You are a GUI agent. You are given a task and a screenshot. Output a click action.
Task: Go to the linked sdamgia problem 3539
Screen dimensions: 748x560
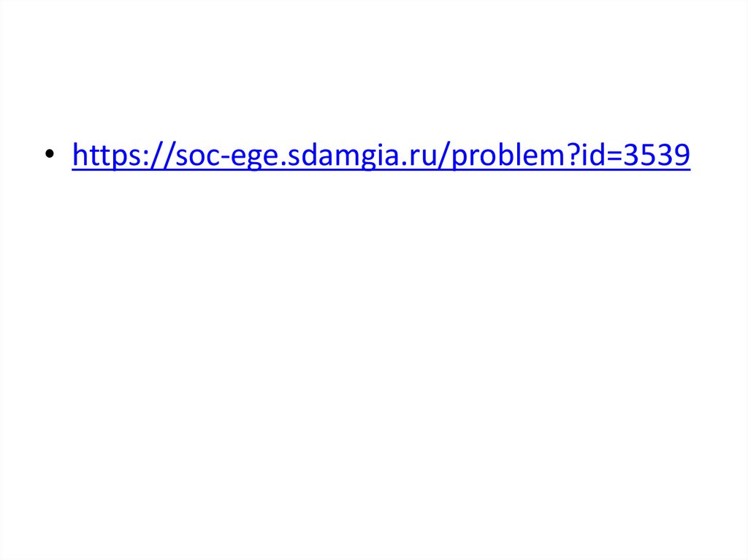[381, 155]
